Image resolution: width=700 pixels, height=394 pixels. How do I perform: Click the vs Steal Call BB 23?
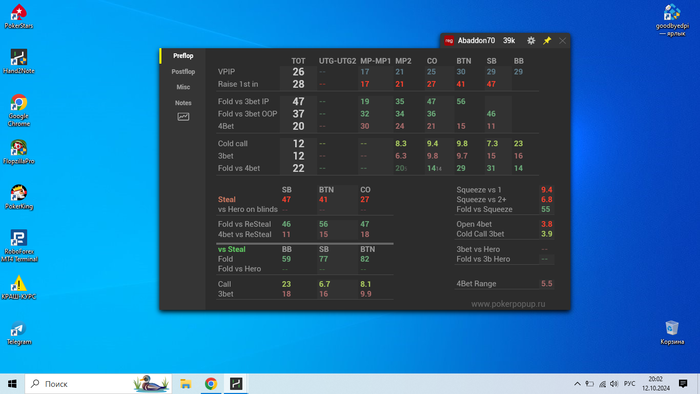286,284
